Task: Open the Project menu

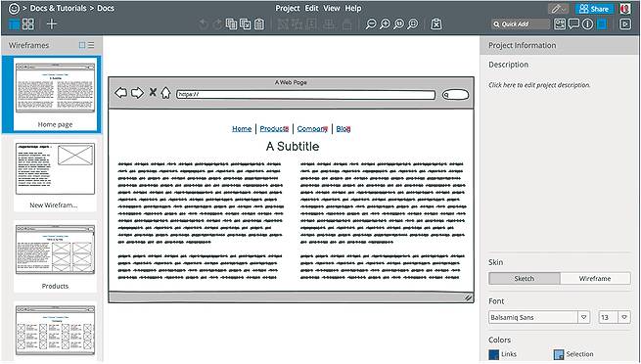Action: point(288,8)
